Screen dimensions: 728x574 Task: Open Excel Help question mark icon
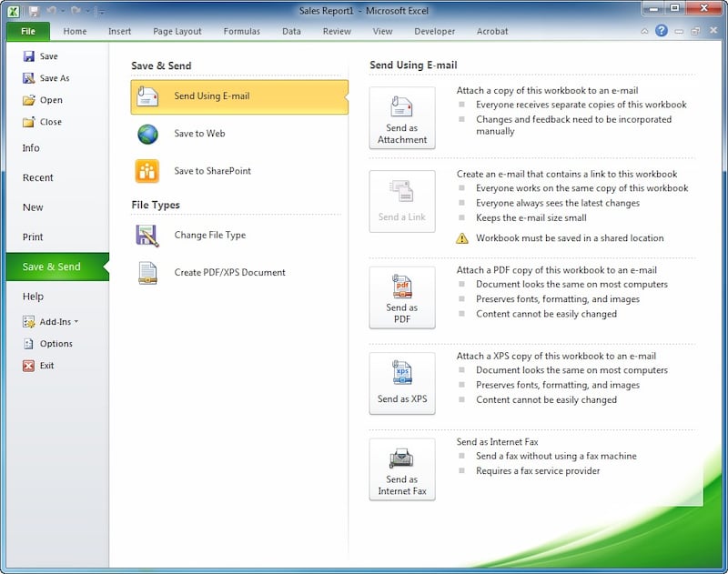(662, 31)
